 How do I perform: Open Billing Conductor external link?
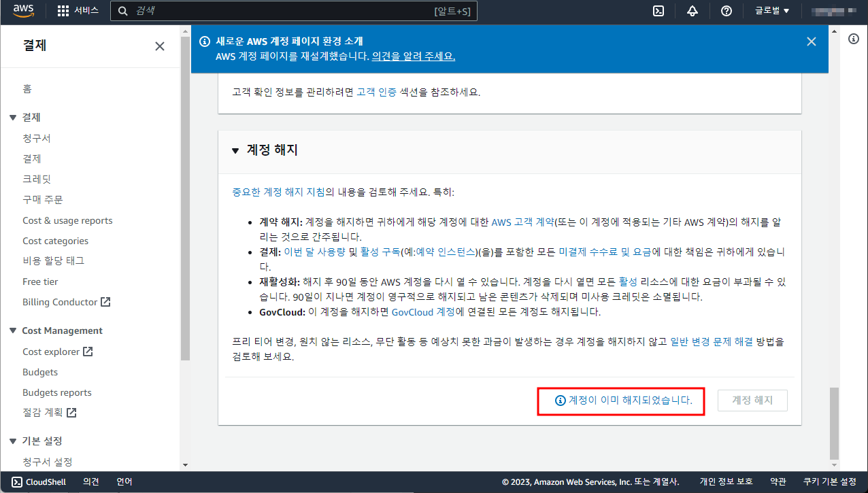pyautogui.click(x=66, y=302)
